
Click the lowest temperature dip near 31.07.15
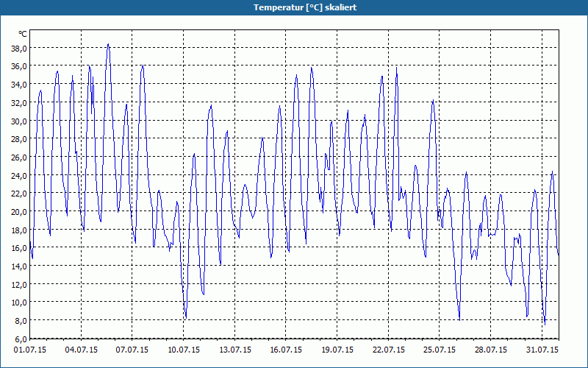coord(545,324)
